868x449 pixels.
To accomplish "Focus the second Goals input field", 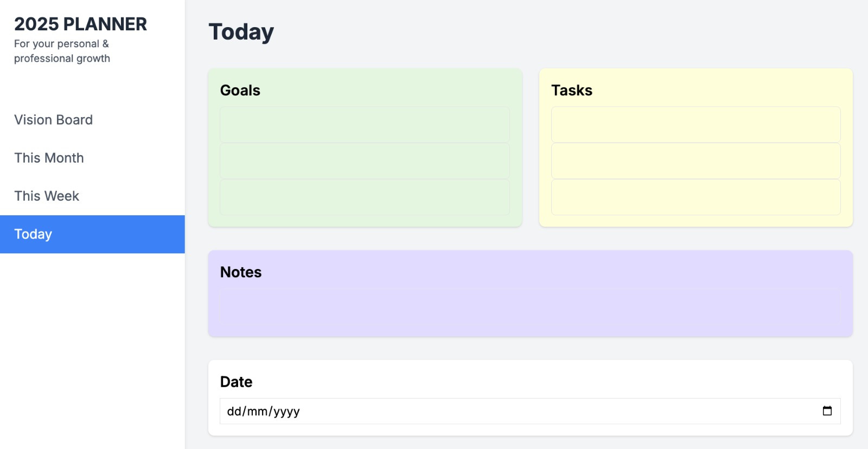I will click(365, 161).
